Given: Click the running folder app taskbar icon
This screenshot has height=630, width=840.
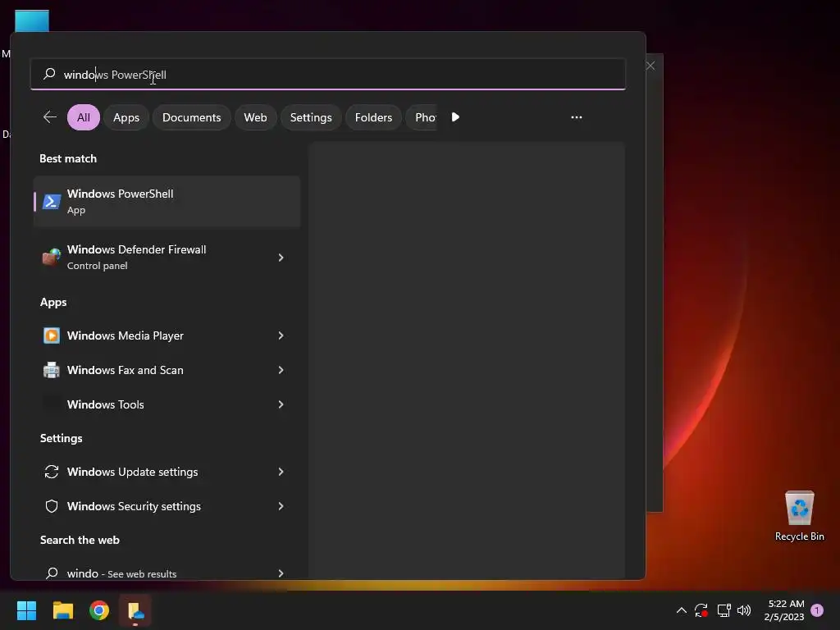Looking at the screenshot, I should [x=135, y=610].
